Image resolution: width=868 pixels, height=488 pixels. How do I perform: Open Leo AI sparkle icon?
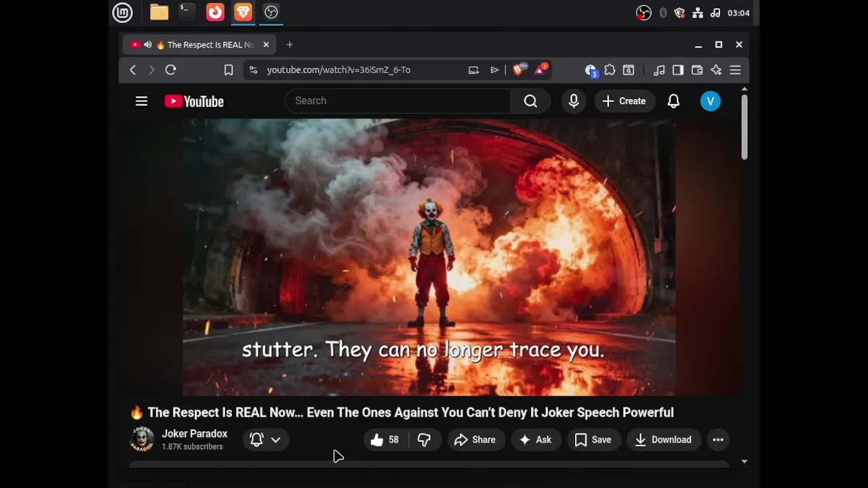pyautogui.click(x=716, y=70)
